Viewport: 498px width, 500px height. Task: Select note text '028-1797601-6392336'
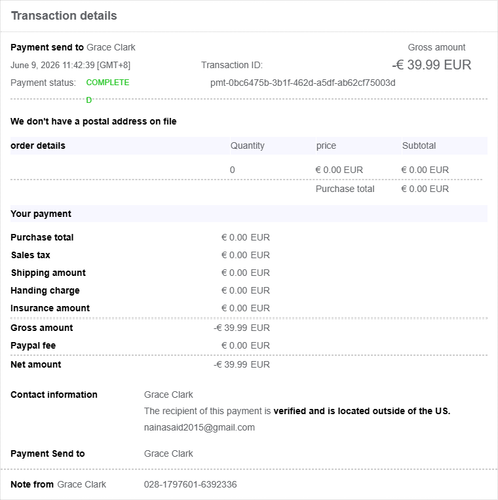tap(190, 484)
